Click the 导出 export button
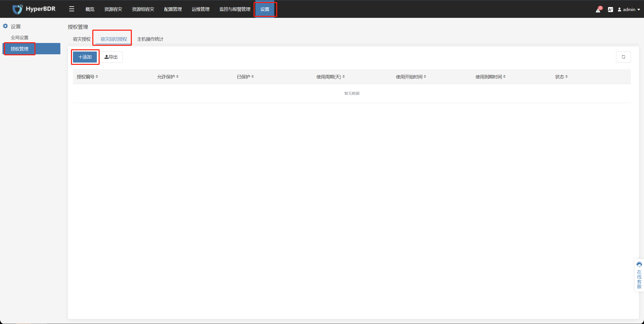The width and height of the screenshot is (644, 324). (x=111, y=57)
